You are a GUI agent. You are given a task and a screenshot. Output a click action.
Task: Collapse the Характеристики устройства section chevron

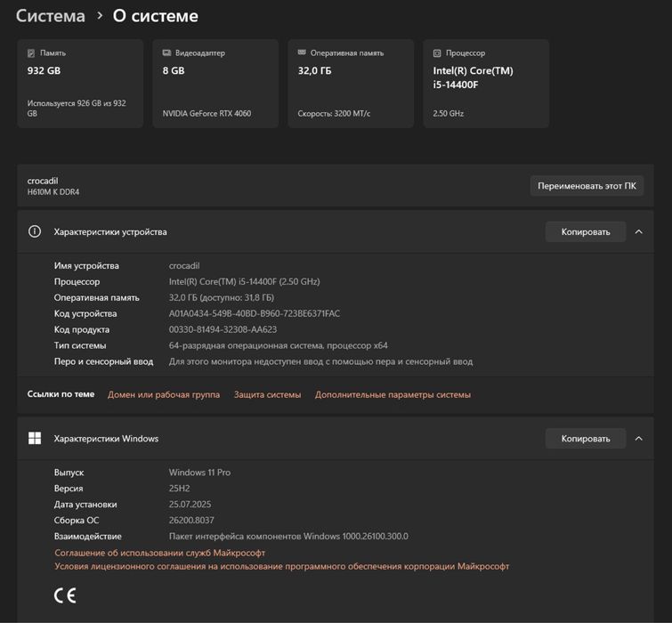(638, 232)
